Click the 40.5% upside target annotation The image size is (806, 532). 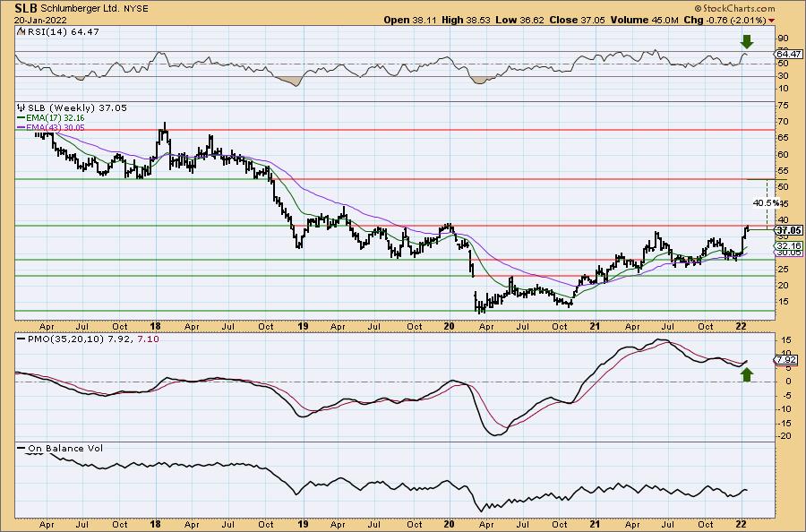point(766,202)
